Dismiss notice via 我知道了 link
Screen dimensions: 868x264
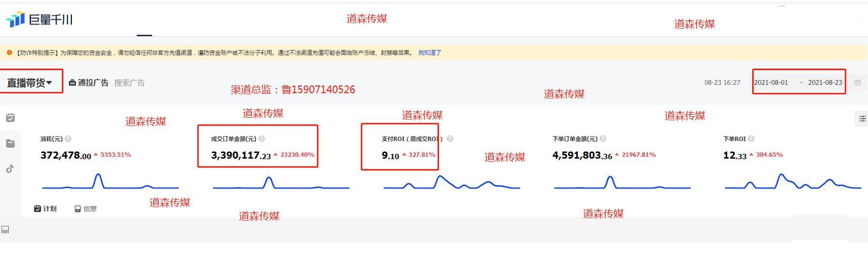(429, 53)
